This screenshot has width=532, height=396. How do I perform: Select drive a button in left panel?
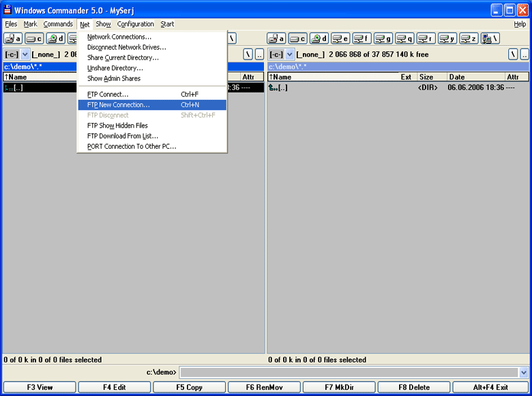[x=13, y=38]
